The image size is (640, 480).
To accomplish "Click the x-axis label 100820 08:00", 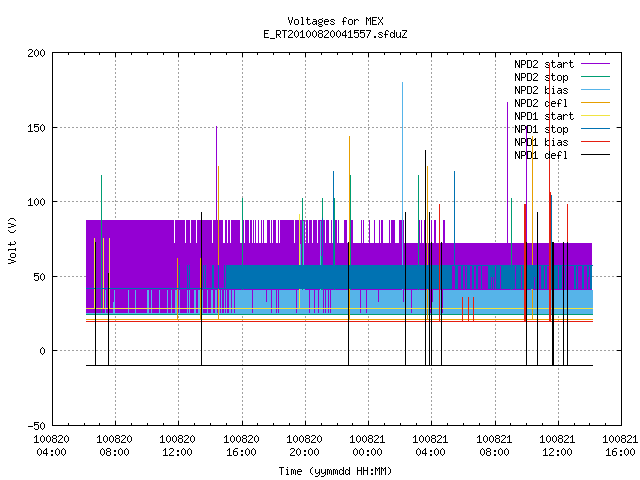I will pyautogui.click(x=115, y=446).
